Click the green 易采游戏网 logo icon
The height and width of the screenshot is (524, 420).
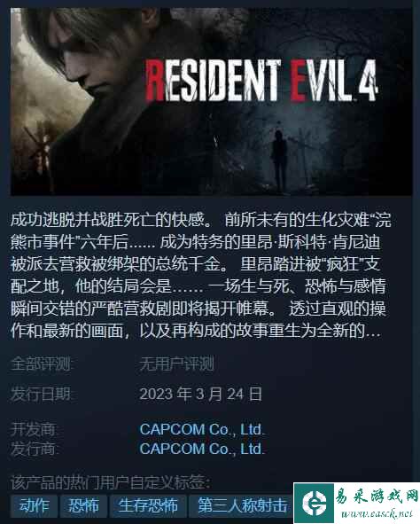(x=314, y=503)
